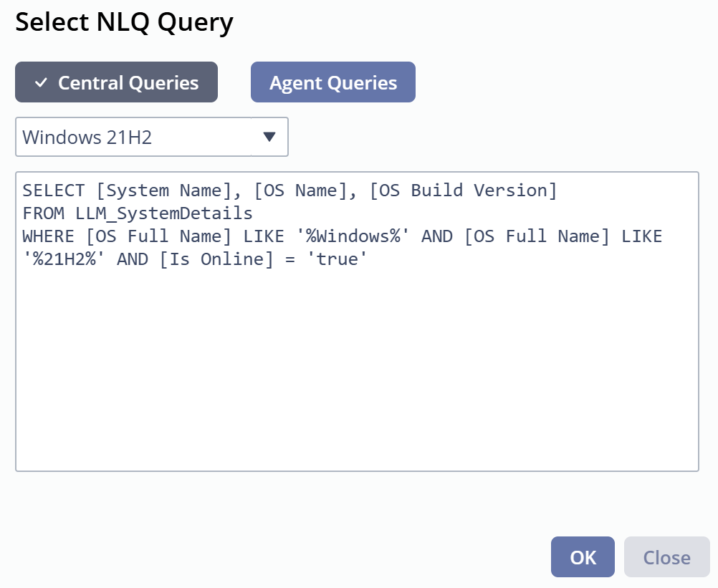Viewport: 718px width, 588px height.
Task: Click the Select NLQ Query dialog title
Action: [125, 22]
